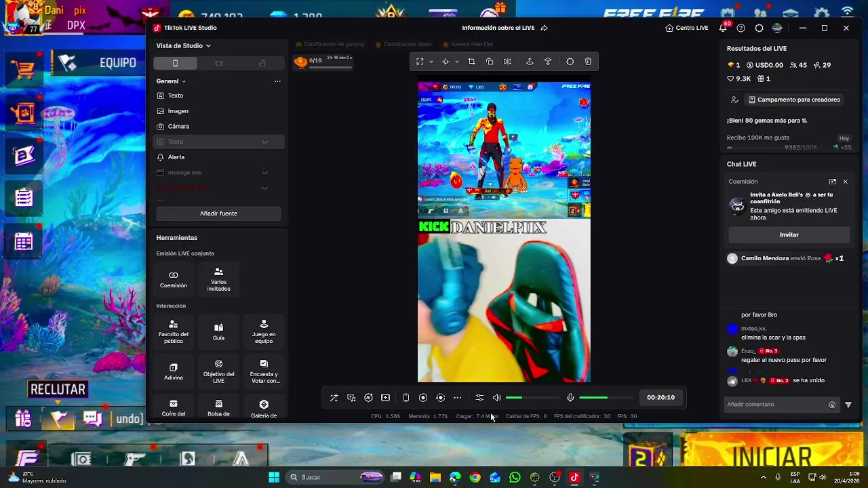Viewport: 868px width, 488px height.
Task: Select the crop tool in preview toolbar
Action: 472,62
